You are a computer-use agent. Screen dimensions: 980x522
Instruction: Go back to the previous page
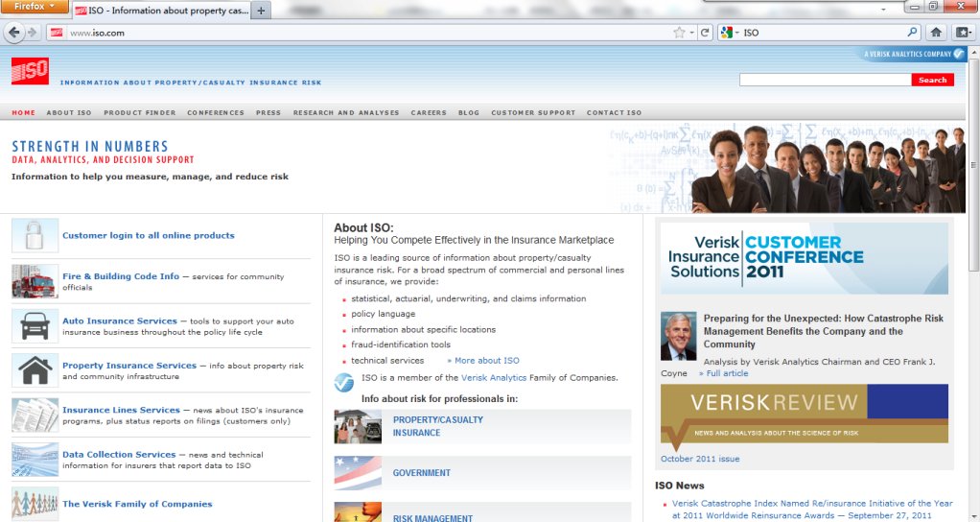tap(13, 33)
